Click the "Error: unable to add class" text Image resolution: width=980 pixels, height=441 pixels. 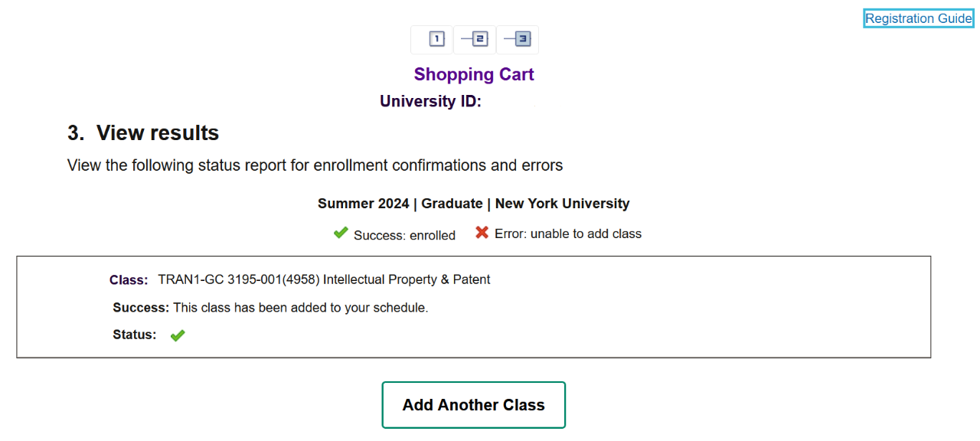coord(568,234)
